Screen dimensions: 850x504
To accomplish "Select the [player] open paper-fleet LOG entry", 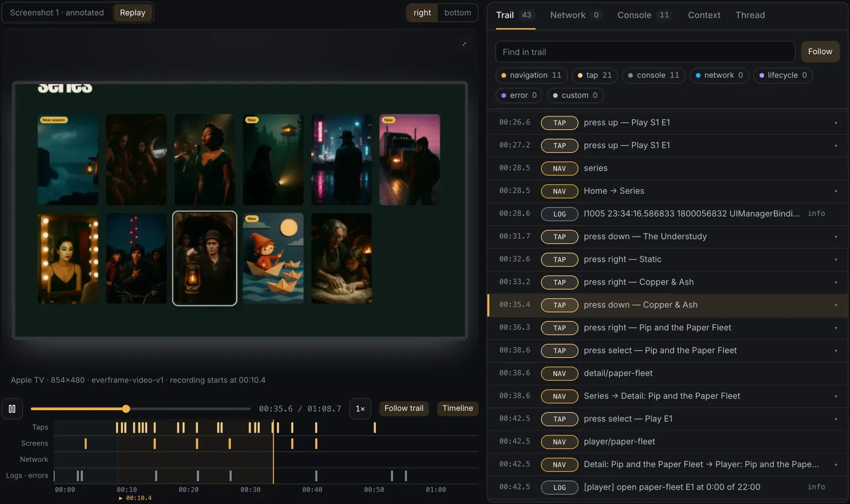I will click(667, 487).
